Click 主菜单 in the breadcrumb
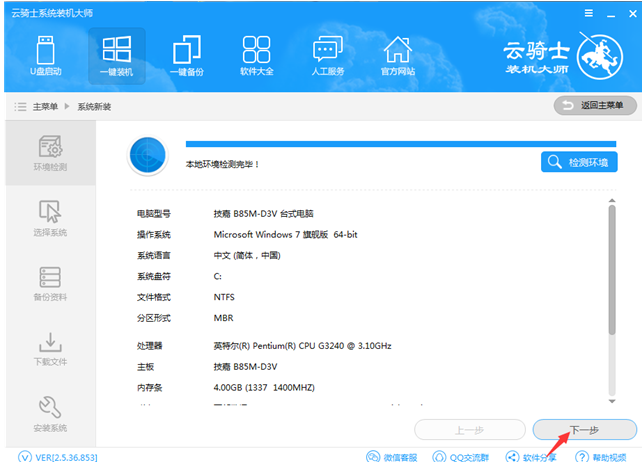 click(x=44, y=106)
